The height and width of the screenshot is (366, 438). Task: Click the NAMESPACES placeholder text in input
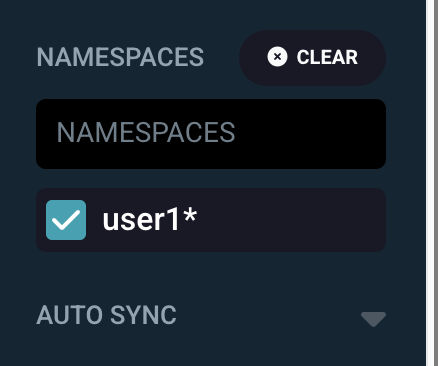[x=146, y=132]
